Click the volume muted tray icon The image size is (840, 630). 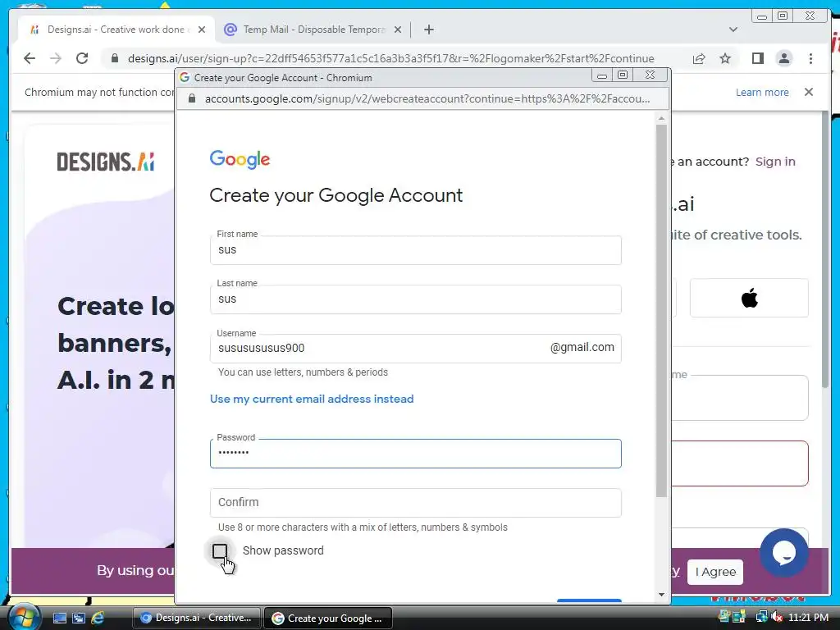point(777,617)
